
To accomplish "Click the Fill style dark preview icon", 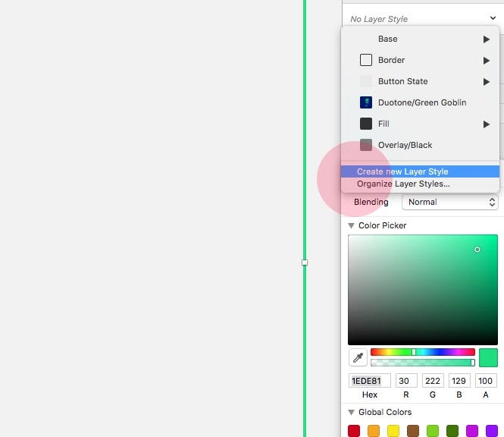I will pyautogui.click(x=366, y=124).
